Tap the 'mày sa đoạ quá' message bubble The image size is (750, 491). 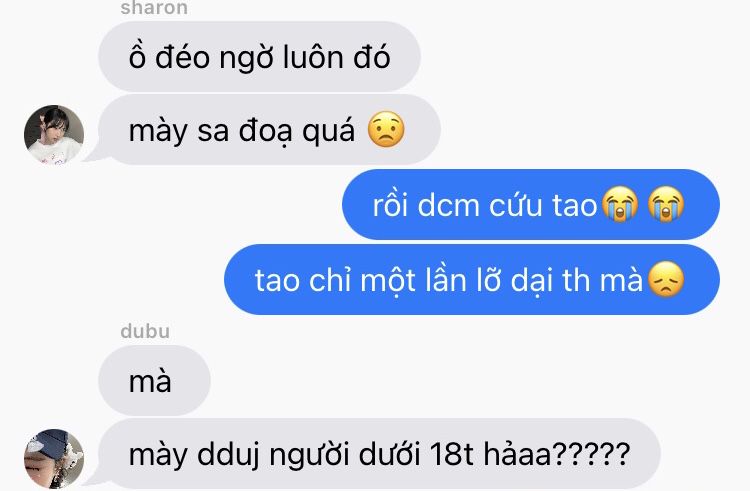click(269, 130)
